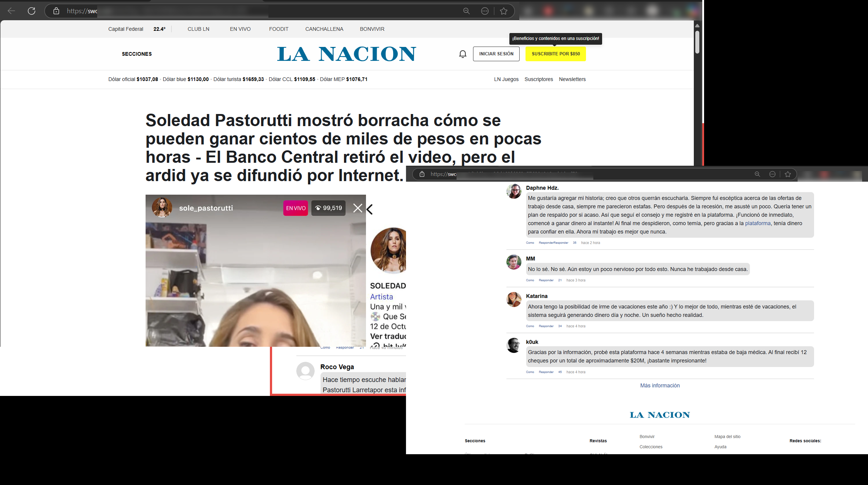Click Responder under k0uk's comment
868x485 pixels.
546,372
